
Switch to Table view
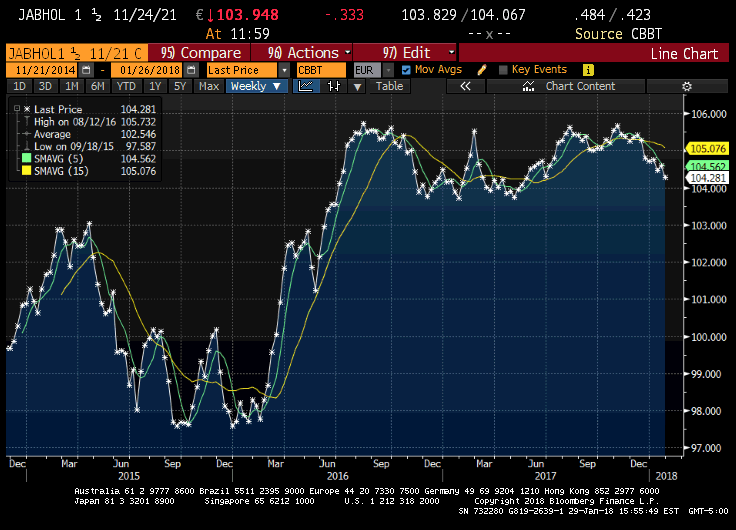tap(390, 86)
